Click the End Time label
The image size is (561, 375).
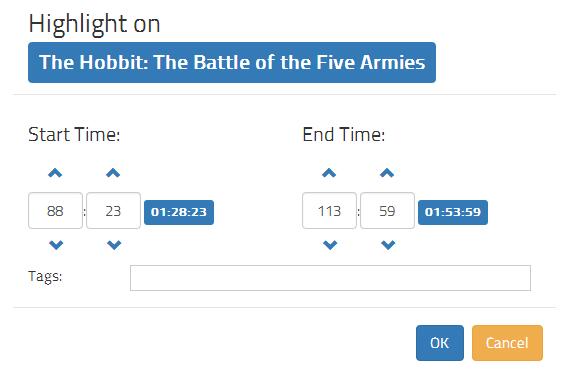tap(344, 135)
